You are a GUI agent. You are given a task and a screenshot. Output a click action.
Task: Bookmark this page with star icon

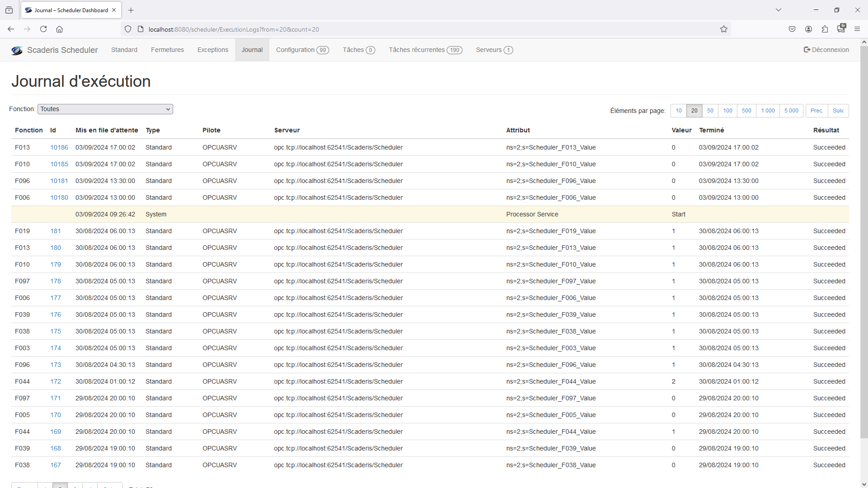[x=724, y=29]
